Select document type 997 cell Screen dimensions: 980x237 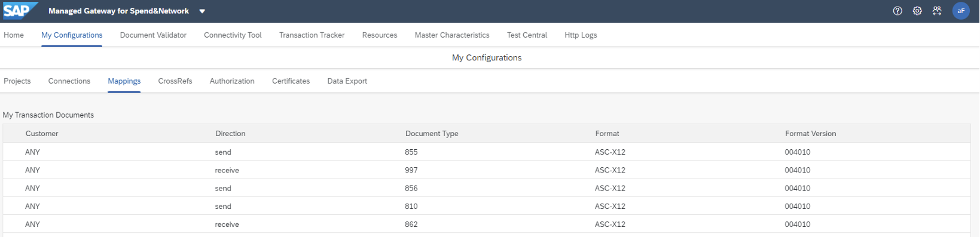point(411,170)
